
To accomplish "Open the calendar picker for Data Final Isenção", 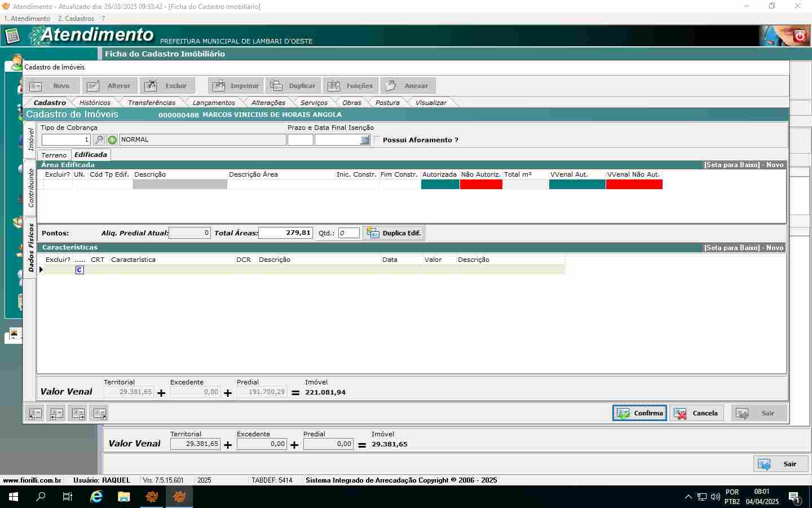I will click(365, 140).
